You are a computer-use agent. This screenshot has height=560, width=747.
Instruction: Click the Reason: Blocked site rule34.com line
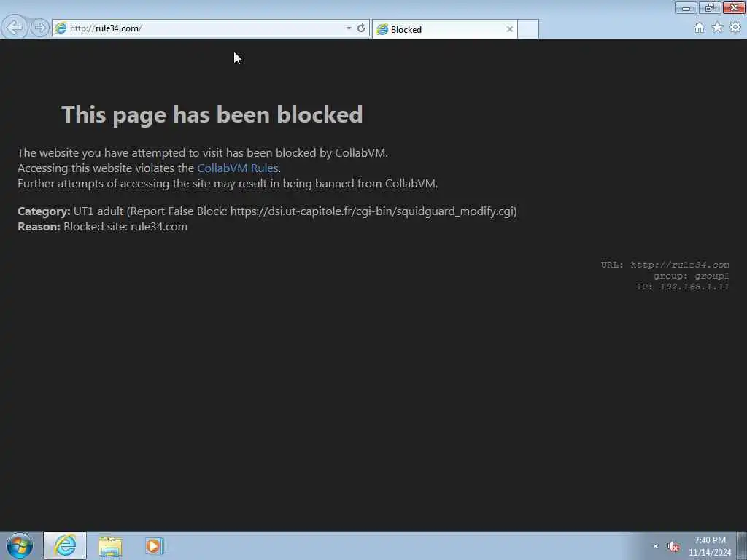pos(102,227)
